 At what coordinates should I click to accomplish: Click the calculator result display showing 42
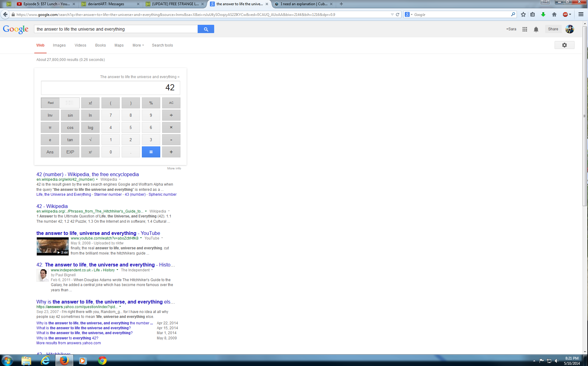click(111, 88)
